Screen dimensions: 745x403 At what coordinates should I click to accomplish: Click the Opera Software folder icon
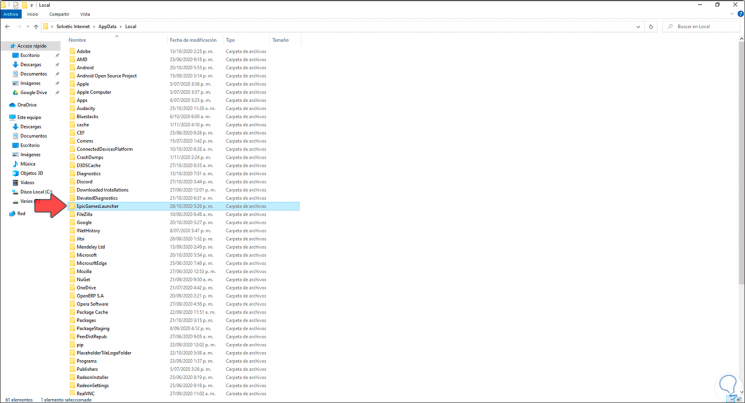point(72,304)
